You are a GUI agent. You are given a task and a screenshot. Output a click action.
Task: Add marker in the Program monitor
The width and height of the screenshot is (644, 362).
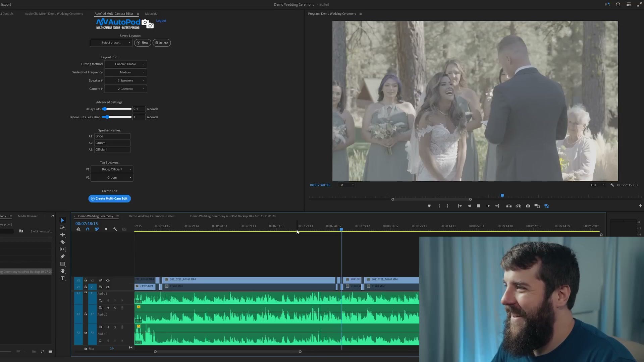point(429,206)
